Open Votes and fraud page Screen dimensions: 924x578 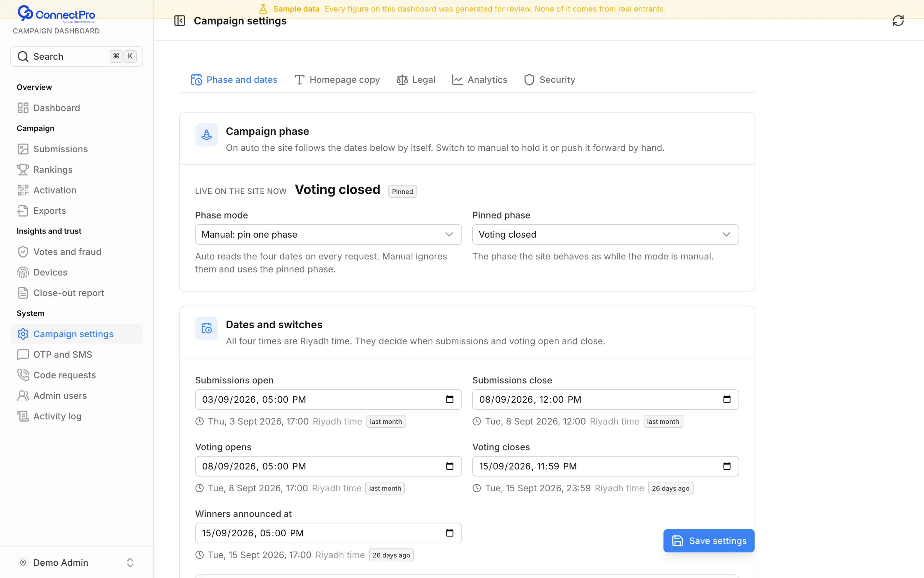click(77, 252)
